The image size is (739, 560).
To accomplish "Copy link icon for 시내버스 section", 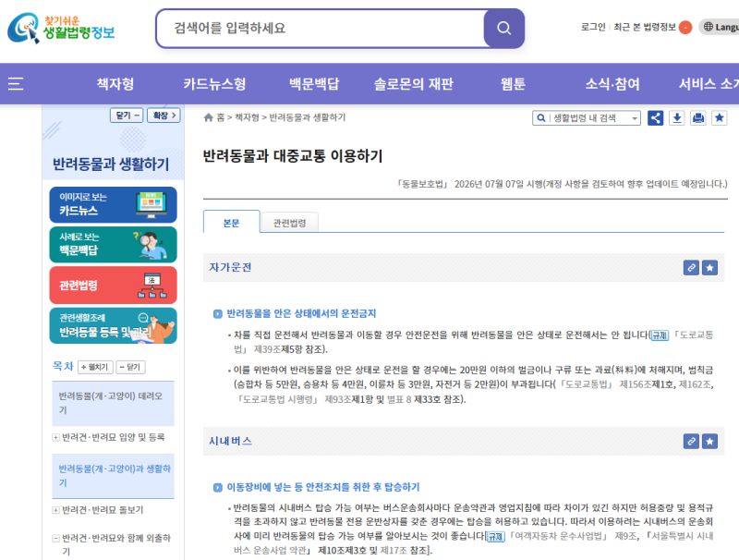I will [691, 441].
